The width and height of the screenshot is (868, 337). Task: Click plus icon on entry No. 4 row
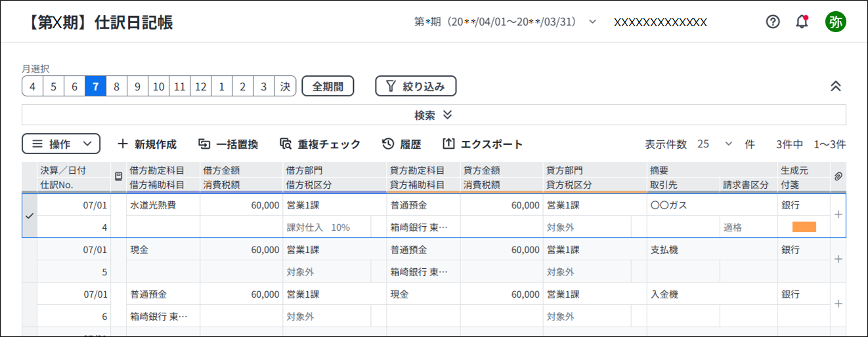coord(838,214)
